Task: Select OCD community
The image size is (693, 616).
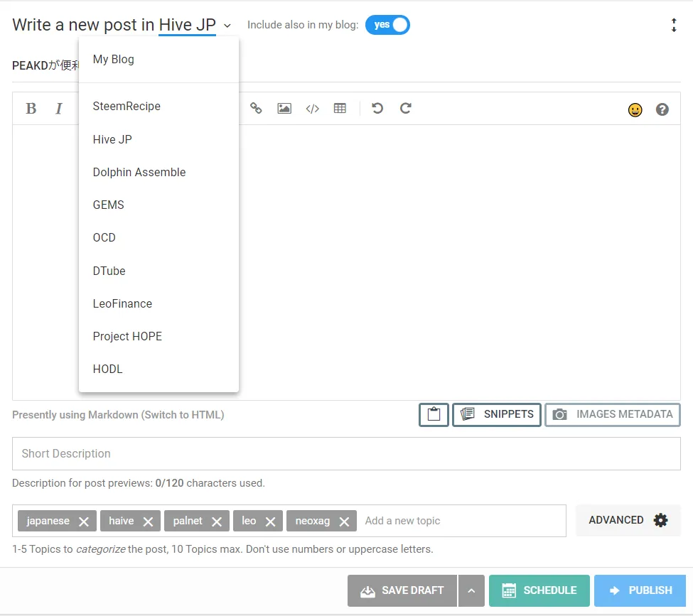Action: click(x=159, y=237)
